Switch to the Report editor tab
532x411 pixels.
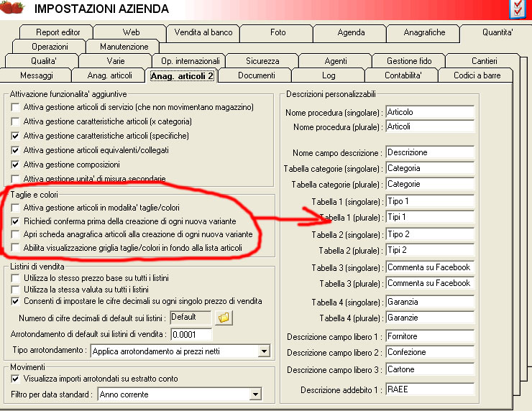coord(57,32)
